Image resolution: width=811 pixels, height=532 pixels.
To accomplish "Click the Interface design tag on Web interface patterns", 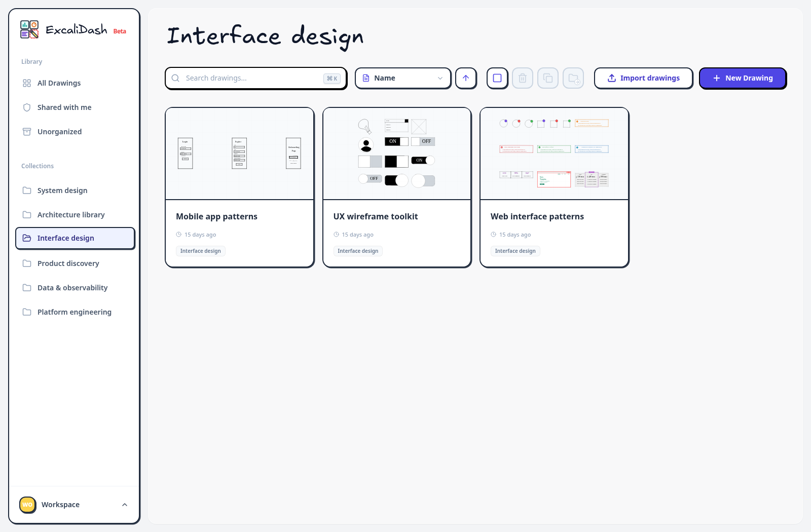I will pos(515,251).
